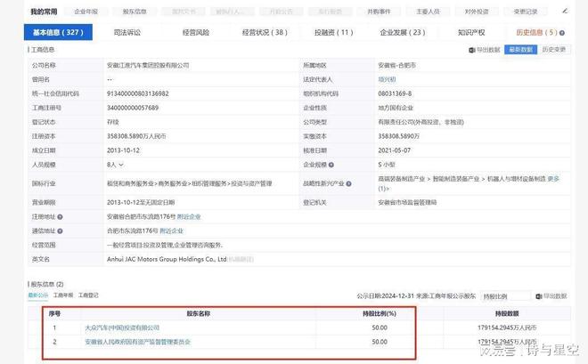Click the help icon beside 通信地址
This screenshot has height=364, width=588.
tap(60, 231)
